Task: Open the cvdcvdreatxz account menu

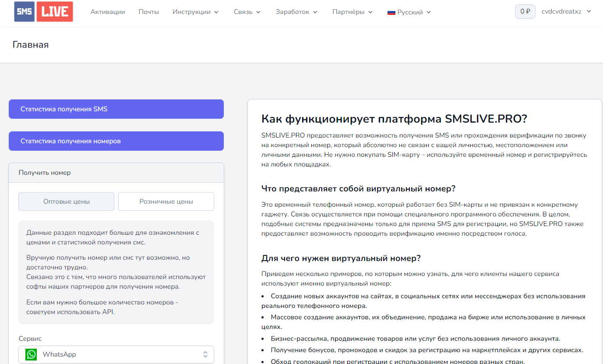Action: point(566,11)
